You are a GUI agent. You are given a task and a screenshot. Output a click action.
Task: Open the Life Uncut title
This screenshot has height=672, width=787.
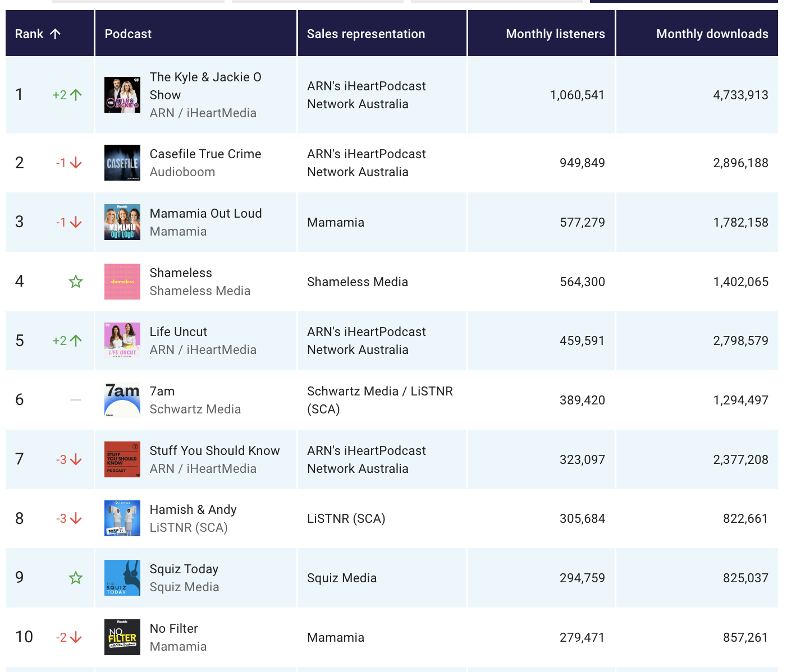click(179, 332)
